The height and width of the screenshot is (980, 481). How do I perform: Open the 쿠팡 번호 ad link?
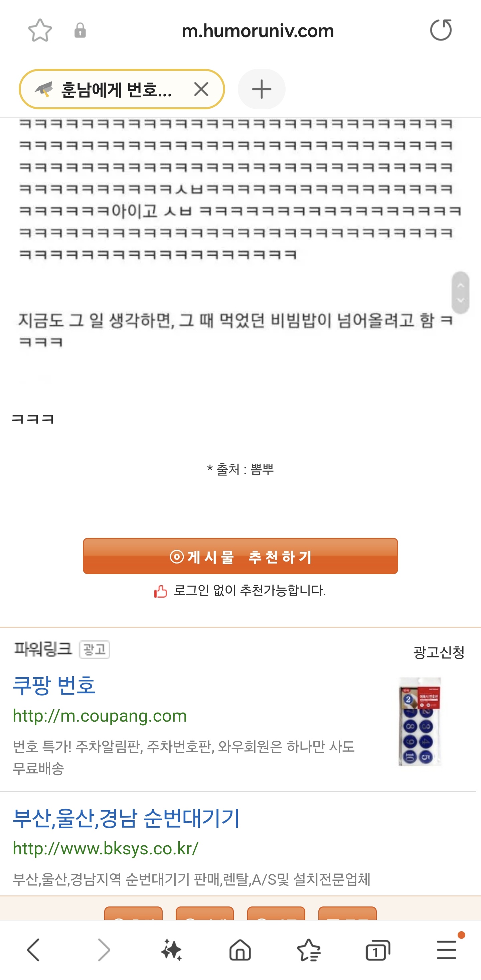[x=54, y=685]
